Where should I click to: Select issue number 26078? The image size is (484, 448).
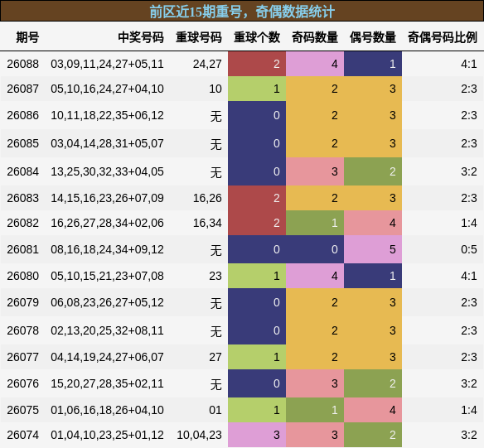[23, 330]
